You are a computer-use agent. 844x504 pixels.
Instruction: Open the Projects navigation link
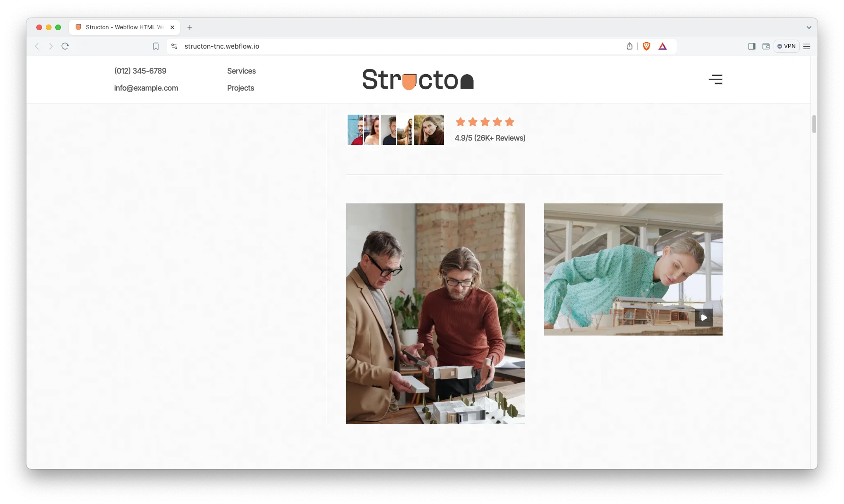pyautogui.click(x=240, y=88)
